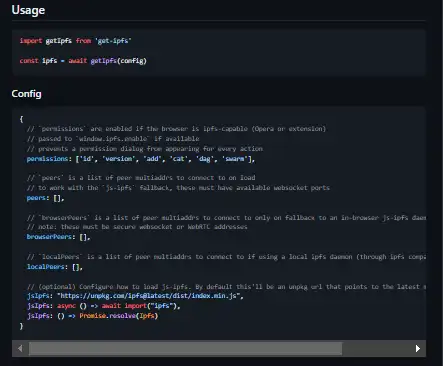Click the "localPeers: []," line
443x366 pixels.
55,267
